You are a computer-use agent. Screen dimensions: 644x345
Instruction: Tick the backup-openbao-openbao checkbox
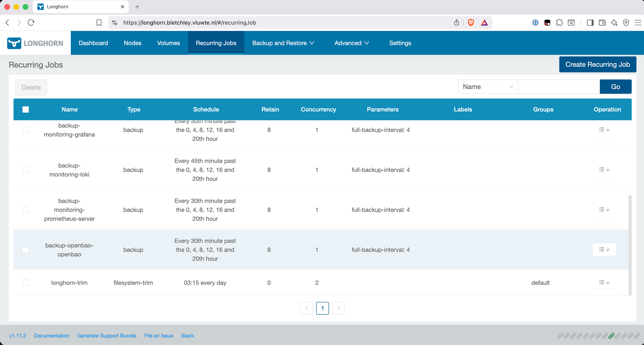point(25,250)
